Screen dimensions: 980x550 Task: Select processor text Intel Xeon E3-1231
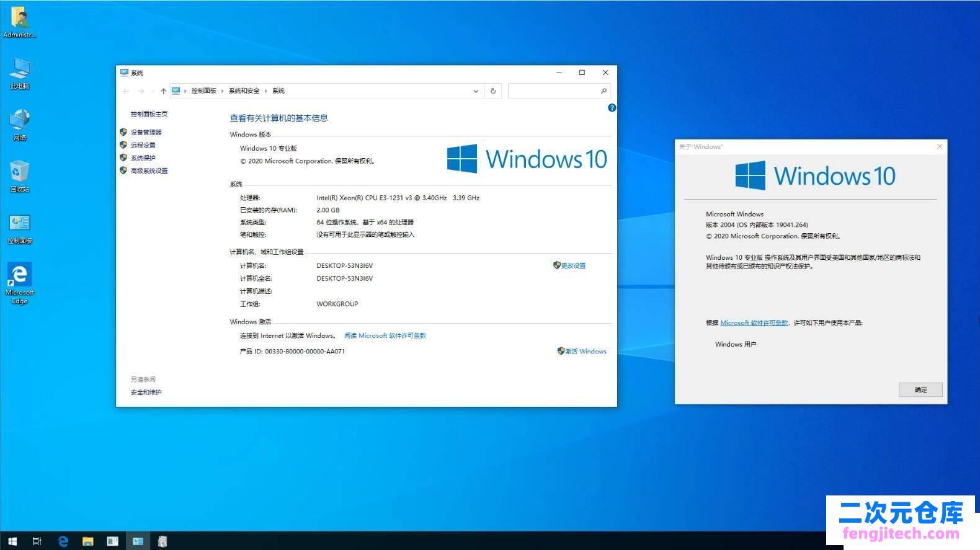click(x=398, y=198)
